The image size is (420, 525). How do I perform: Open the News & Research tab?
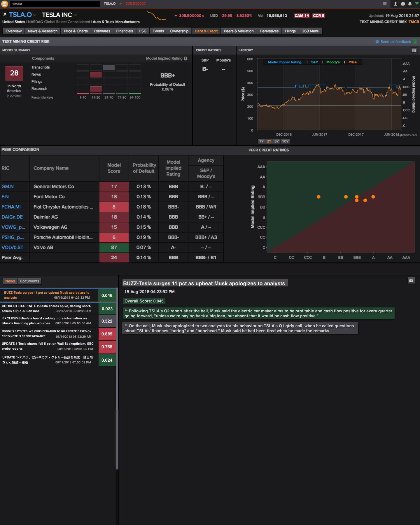(43, 31)
